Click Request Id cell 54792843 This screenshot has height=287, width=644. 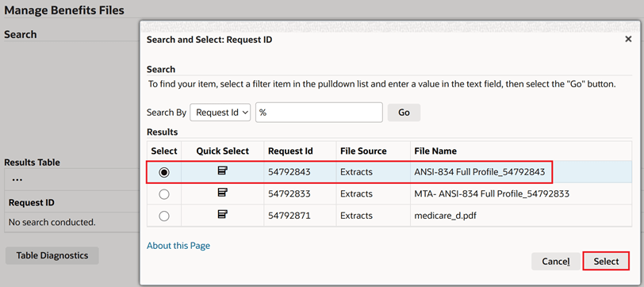coord(289,173)
